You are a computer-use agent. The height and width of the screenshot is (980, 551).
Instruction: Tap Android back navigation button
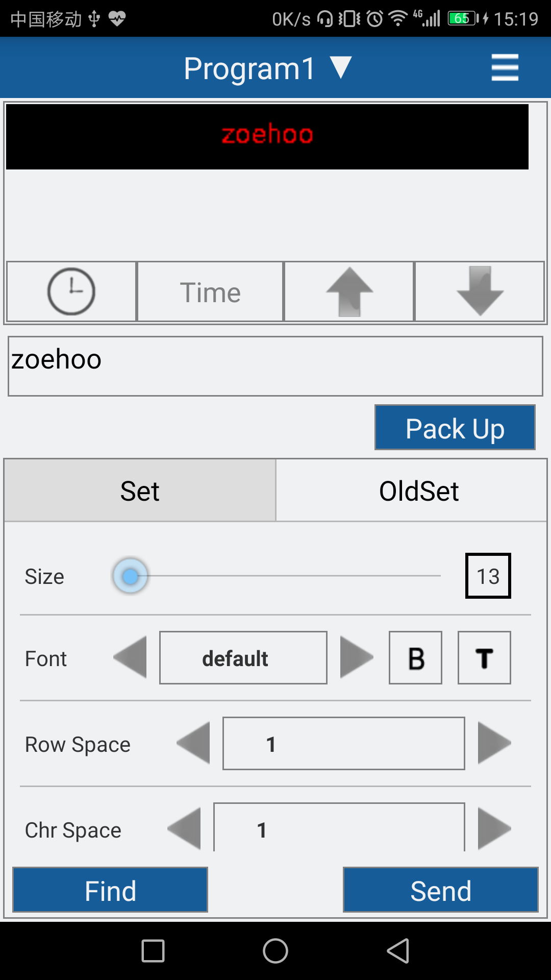pos(398,951)
